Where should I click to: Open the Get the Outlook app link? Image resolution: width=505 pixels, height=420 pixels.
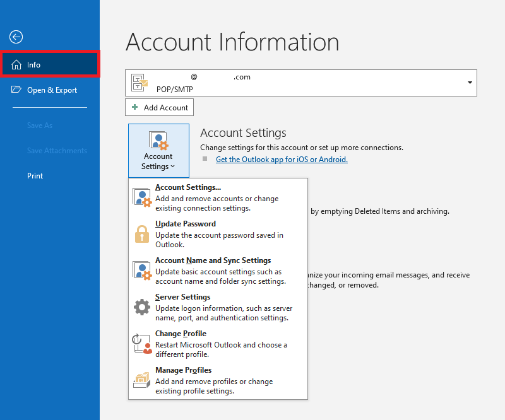(x=282, y=160)
